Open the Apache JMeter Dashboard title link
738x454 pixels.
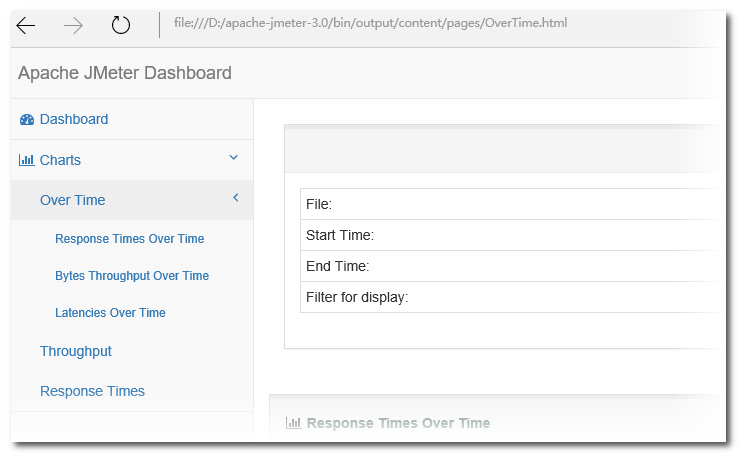[125, 73]
